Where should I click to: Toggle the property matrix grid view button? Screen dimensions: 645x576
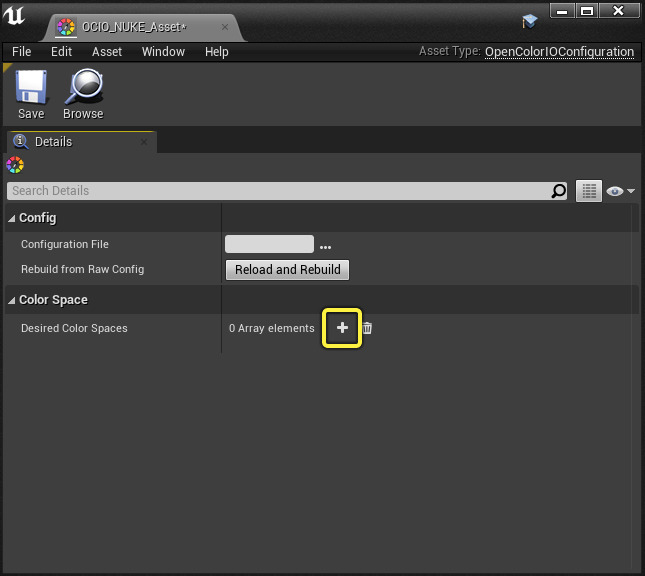point(589,191)
